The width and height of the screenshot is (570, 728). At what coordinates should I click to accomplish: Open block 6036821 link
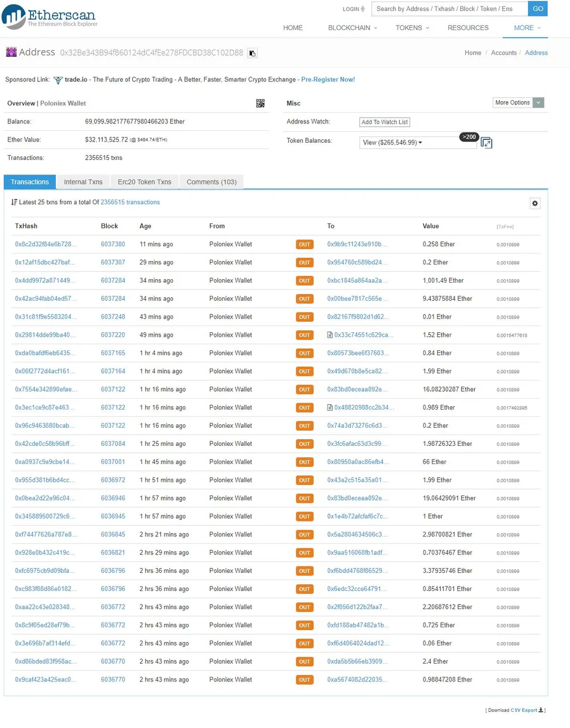[113, 553]
